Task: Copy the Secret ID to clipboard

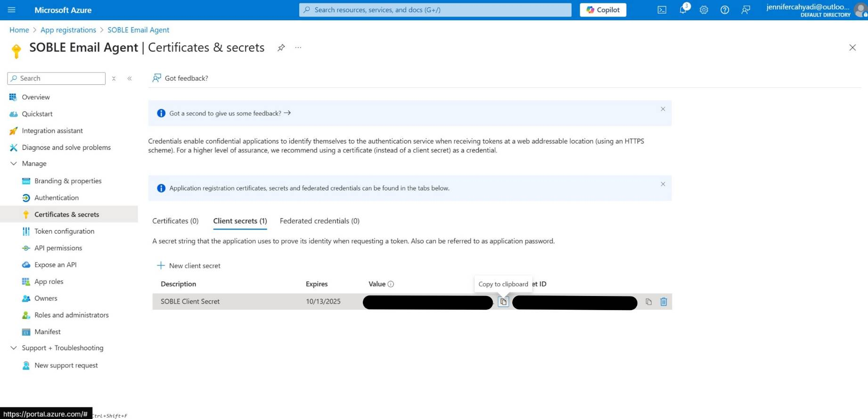Action: [648, 302]
